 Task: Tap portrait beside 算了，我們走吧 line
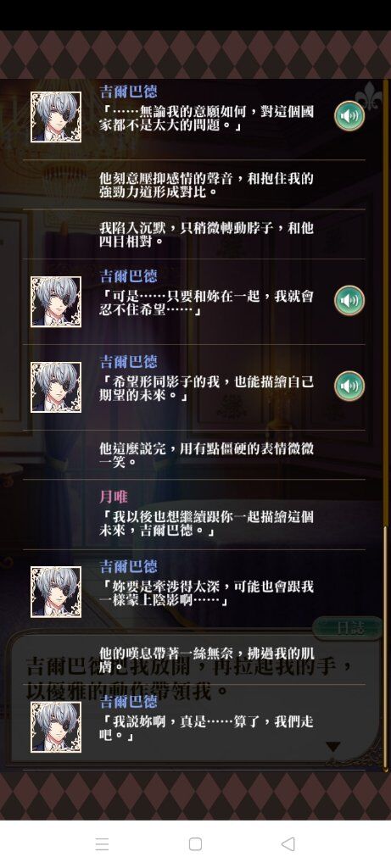tap(56, 726)
